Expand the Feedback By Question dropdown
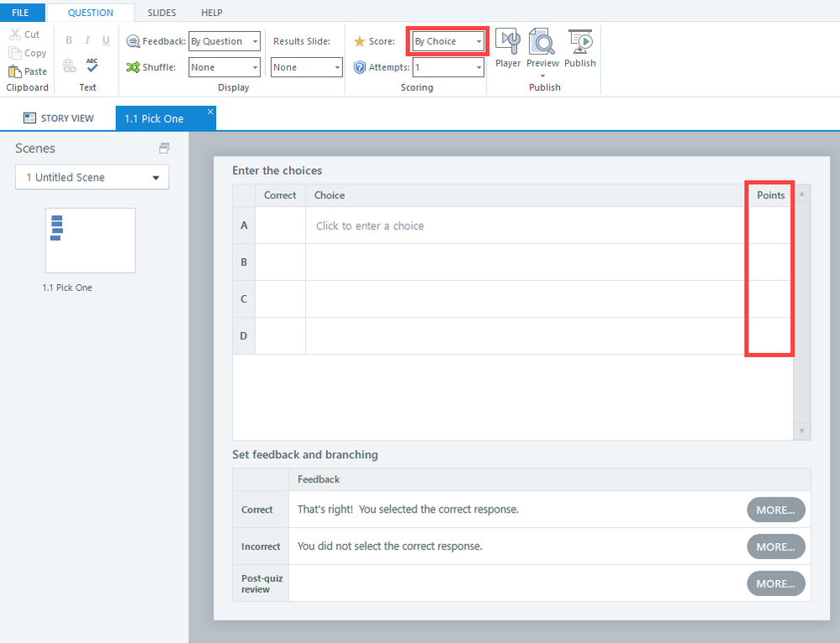840x643 pixels. click(x=224, y=41)
